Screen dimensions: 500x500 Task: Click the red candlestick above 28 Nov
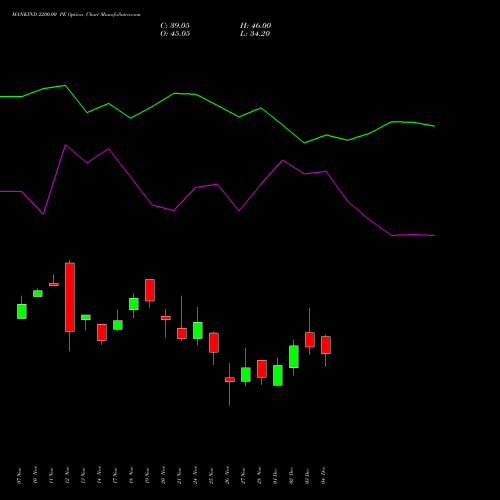pyautogui.click(x=262, y=369)
